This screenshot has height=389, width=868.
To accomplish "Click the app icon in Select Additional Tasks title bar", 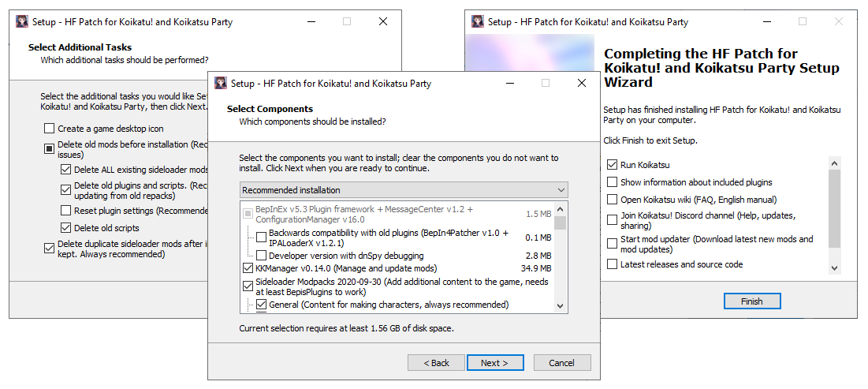I will point(22,21).
